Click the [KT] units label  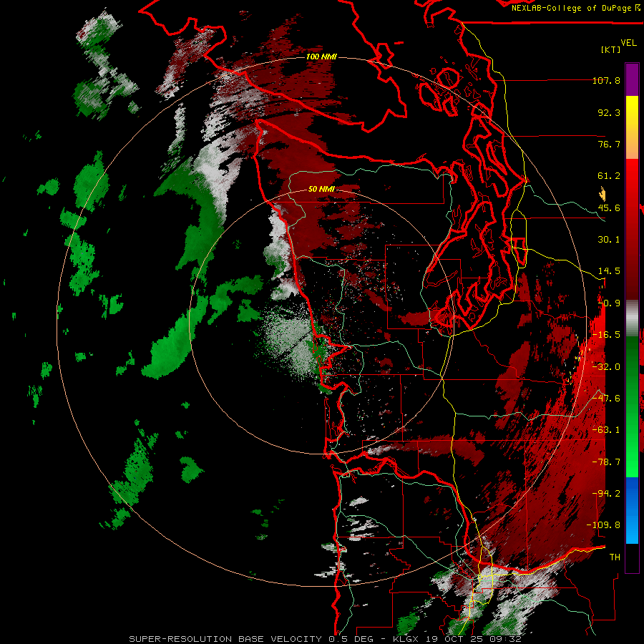click(610, 49)
